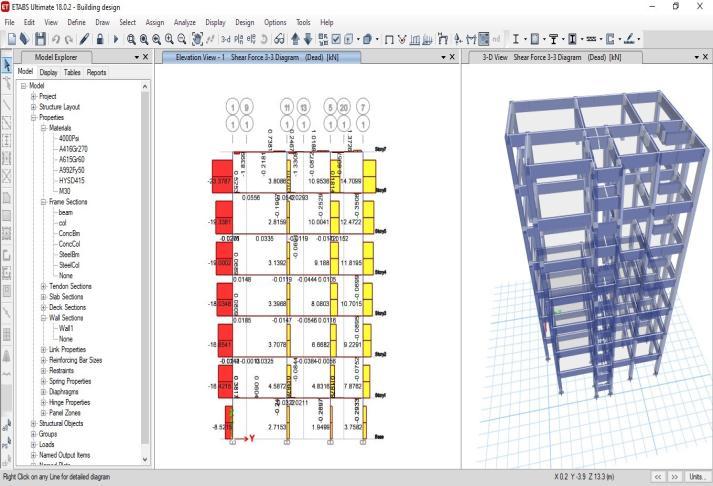Open steel frame design I-beam icon
The width and height of the screenshot is (713, 486).
point(515,39)
